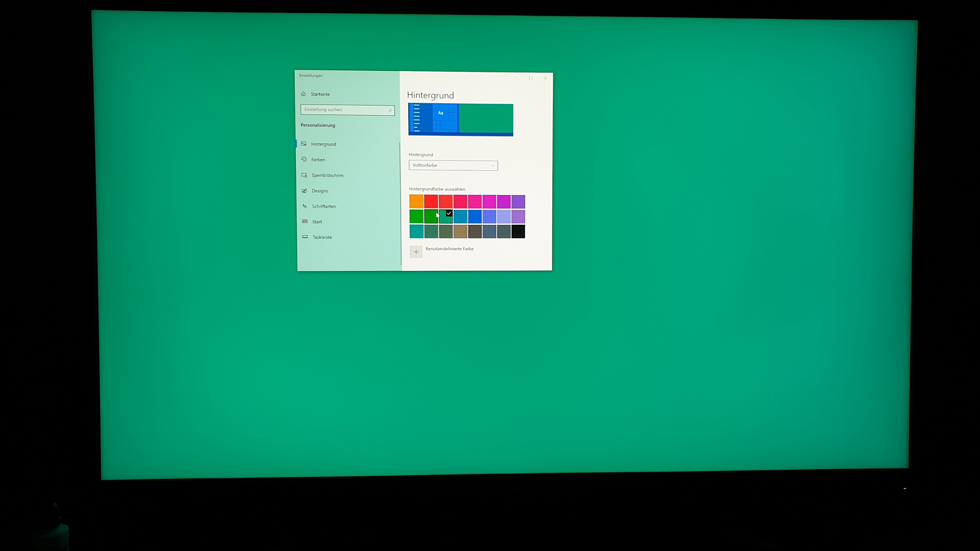Go to Startseite

point(320,94)
